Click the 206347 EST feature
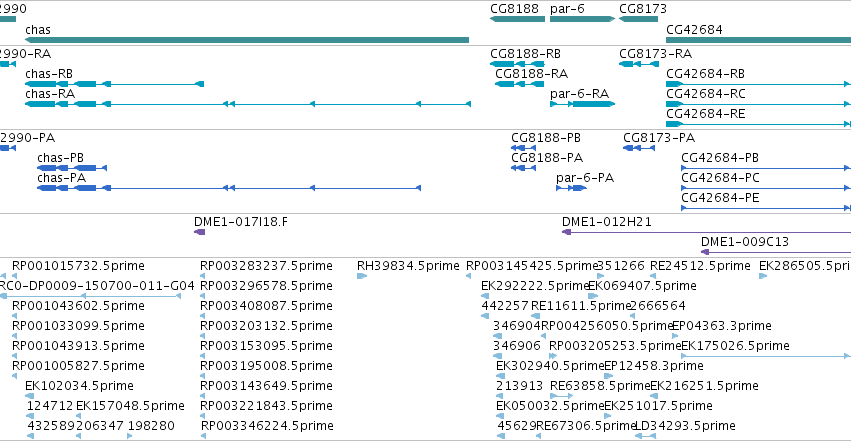851x441 pixels. pyautogui.click(x=79, y=436)
